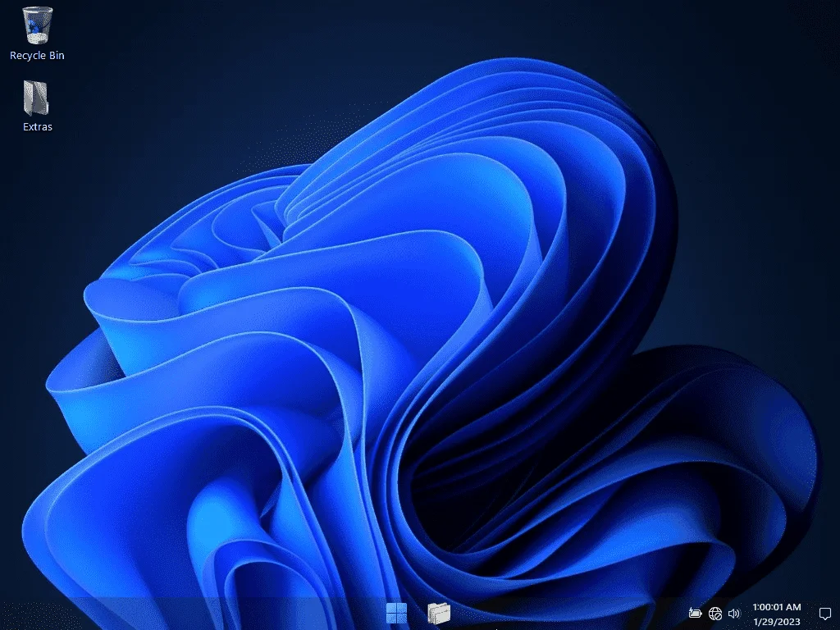The width and height of the screenshot is (840, 630).
Task: Open File Explorer from the taskbar
Action: (x=439, y=613)
